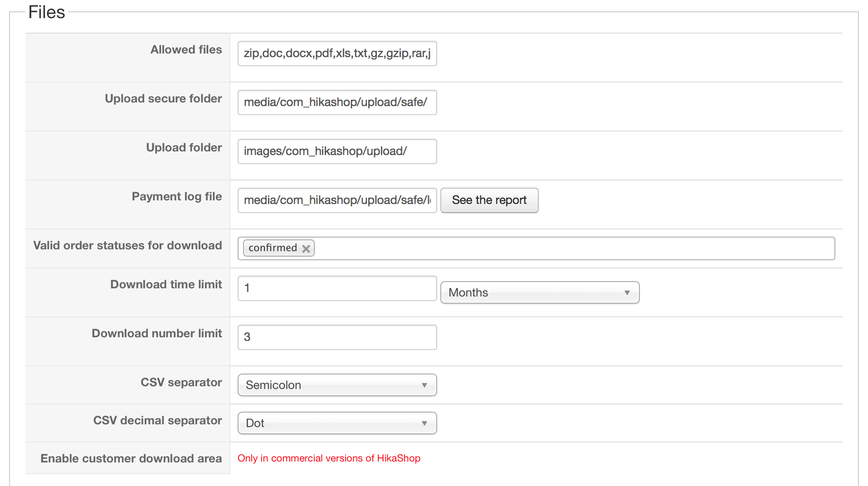Open the CSV decimal separator dropdown
The height and width of the screenshot is (486, 868).
pyautogui.click(x=336, y=423)
